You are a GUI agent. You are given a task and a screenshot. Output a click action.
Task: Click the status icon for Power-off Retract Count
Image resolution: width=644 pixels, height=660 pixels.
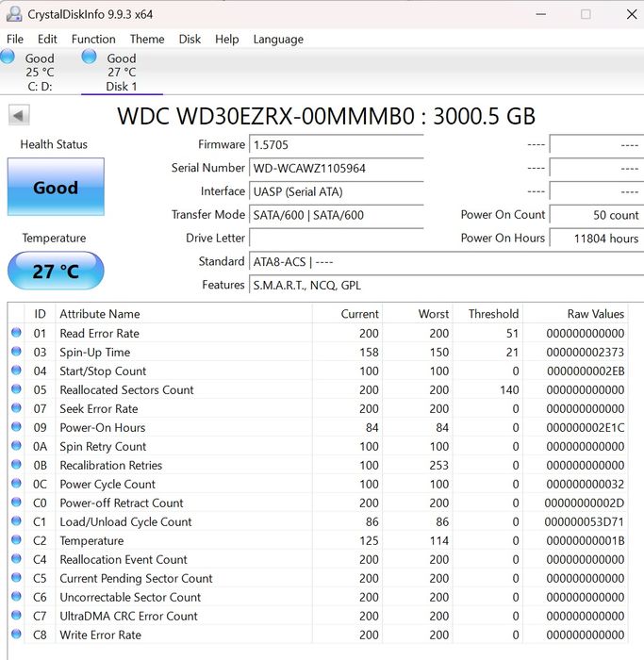tap(16, 503)
